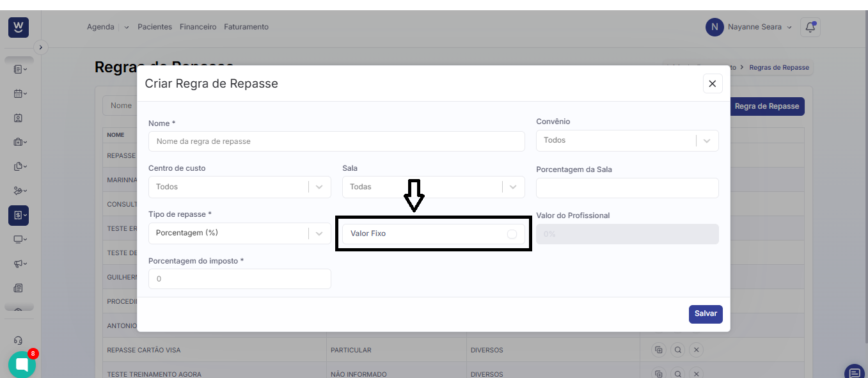Open the briefcase sidebar icon
Image resolution: width=868 pixels, height=378 pixels.
pos(20,142)
